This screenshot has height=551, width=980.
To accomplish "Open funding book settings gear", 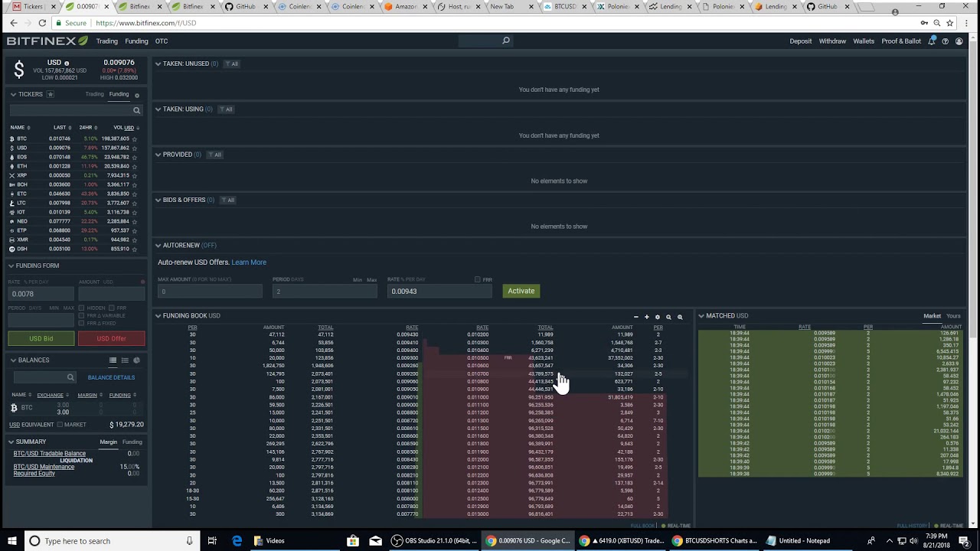I will click(x=657, y=316).
